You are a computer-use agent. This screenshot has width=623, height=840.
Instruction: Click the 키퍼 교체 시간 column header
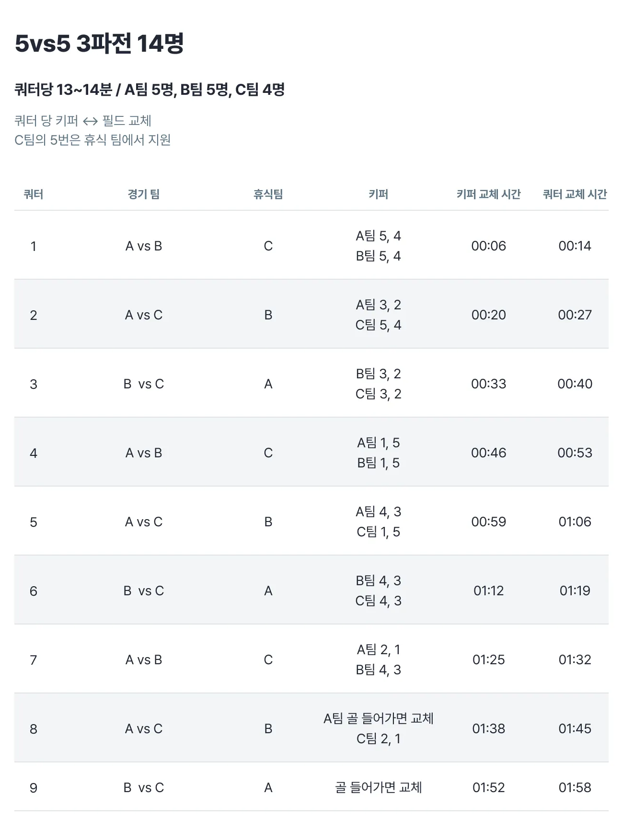[x=488, y=194]
